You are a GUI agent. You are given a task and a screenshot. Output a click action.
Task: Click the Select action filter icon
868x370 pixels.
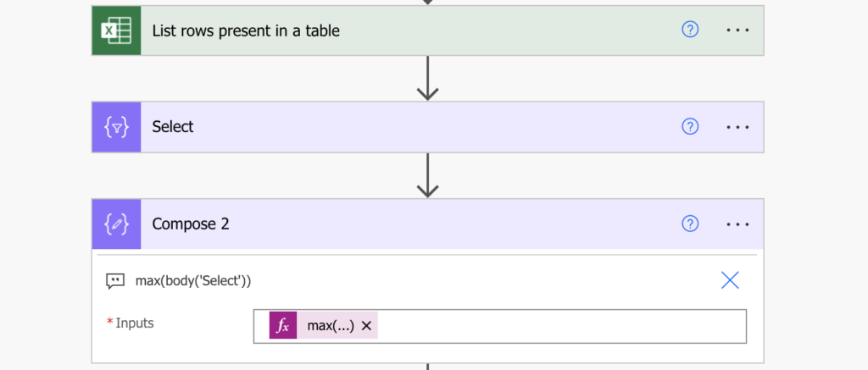click(116, 127)
